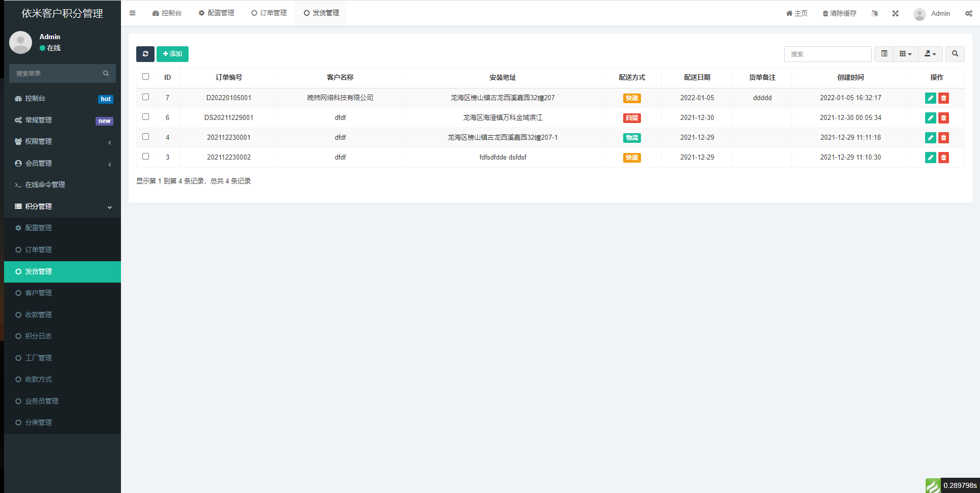980x493 pixels.
Task: Delete the order DS20211229001 row
Action: tap(943, 118)
